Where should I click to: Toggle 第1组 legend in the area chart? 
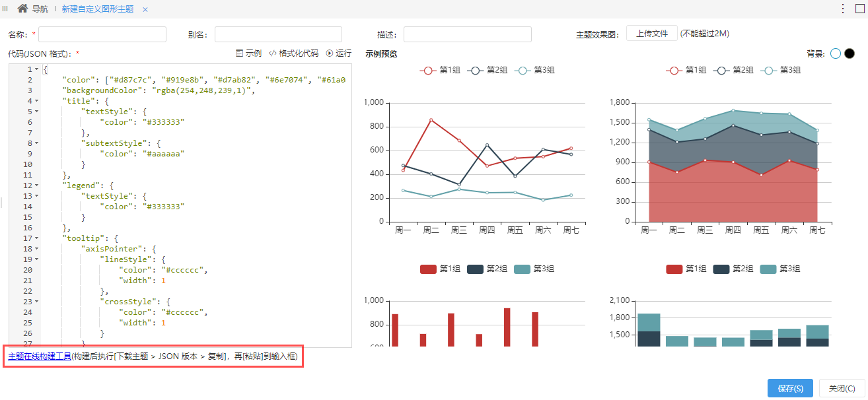coord(686,71)
